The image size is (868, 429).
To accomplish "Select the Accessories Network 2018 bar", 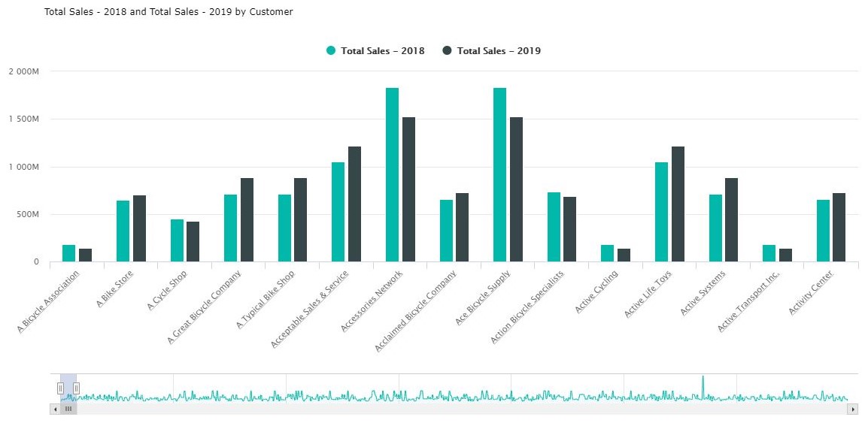I will (x=392, y=175).
